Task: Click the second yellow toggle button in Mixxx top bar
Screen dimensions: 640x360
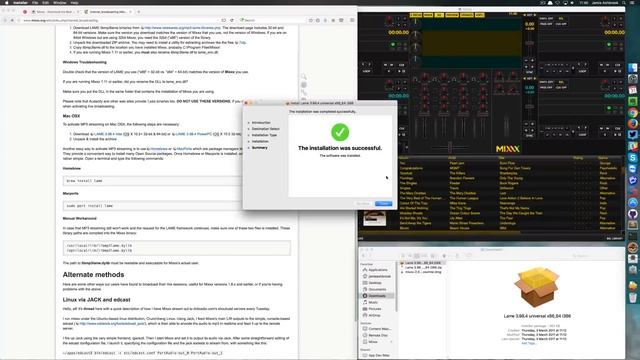Action: click(x=428, y=15)
